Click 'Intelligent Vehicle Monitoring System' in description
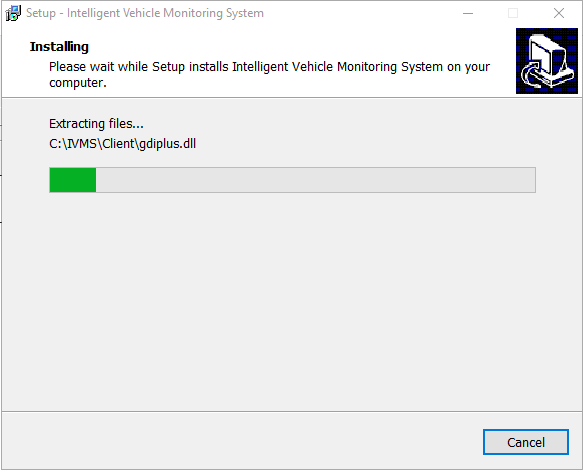 (337, 67)
